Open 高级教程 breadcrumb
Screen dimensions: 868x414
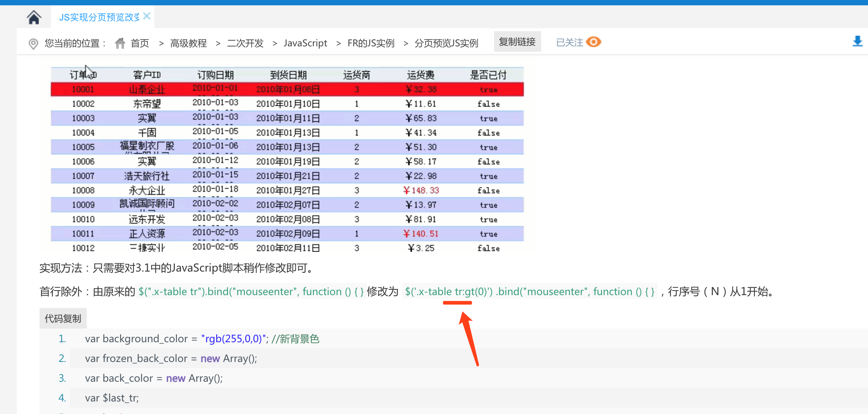pos(188,43)
